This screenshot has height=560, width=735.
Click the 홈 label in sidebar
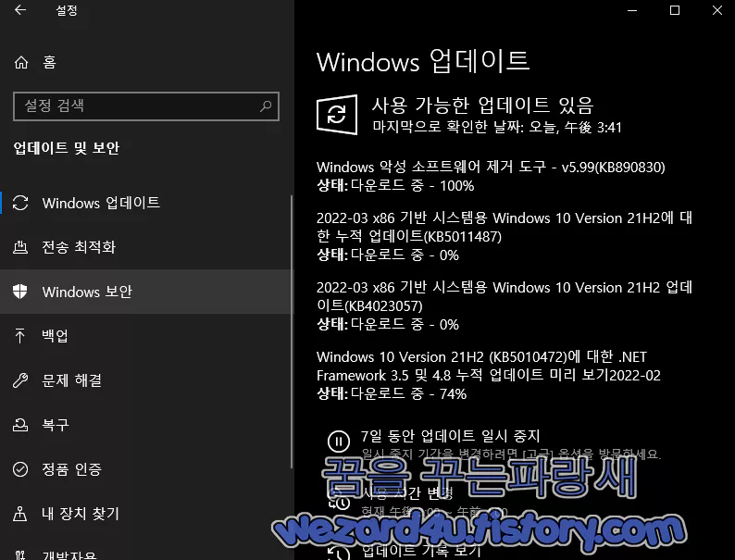[49, 62]
